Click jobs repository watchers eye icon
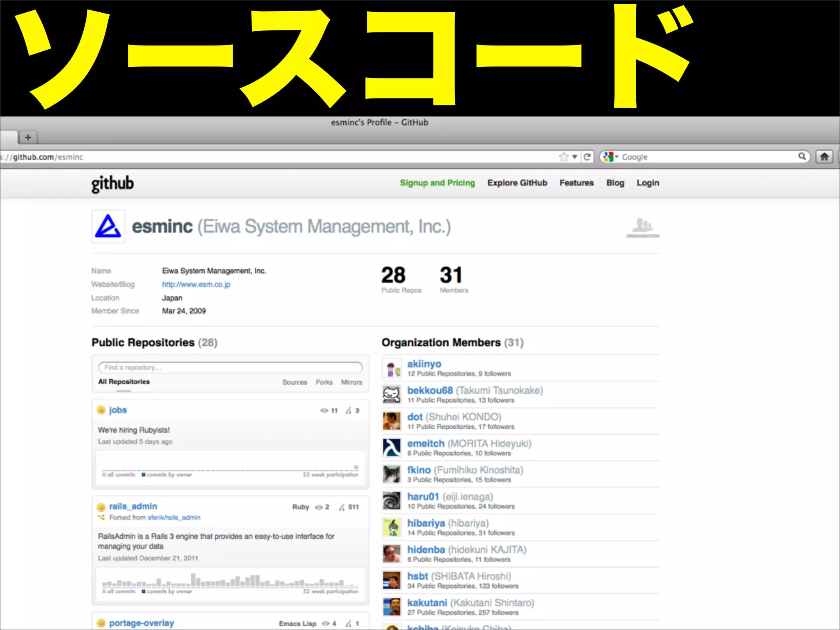840x630 pixels. [x=324, y=411]
